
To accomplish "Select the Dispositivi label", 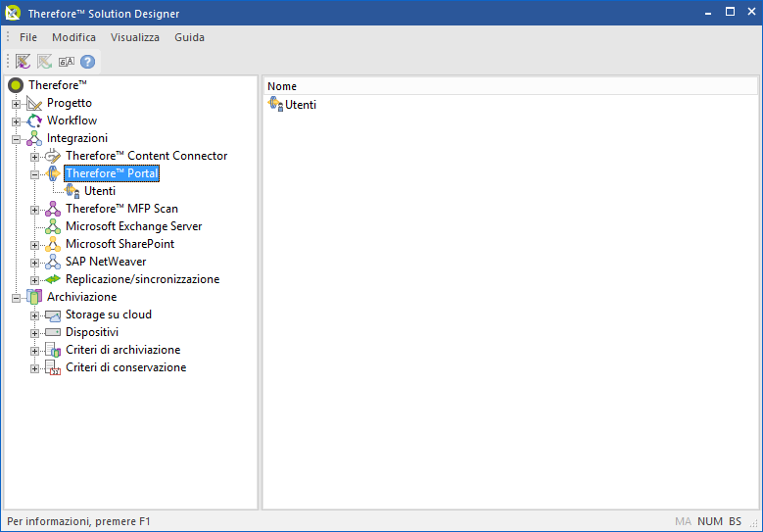I will tap(92, 332).
